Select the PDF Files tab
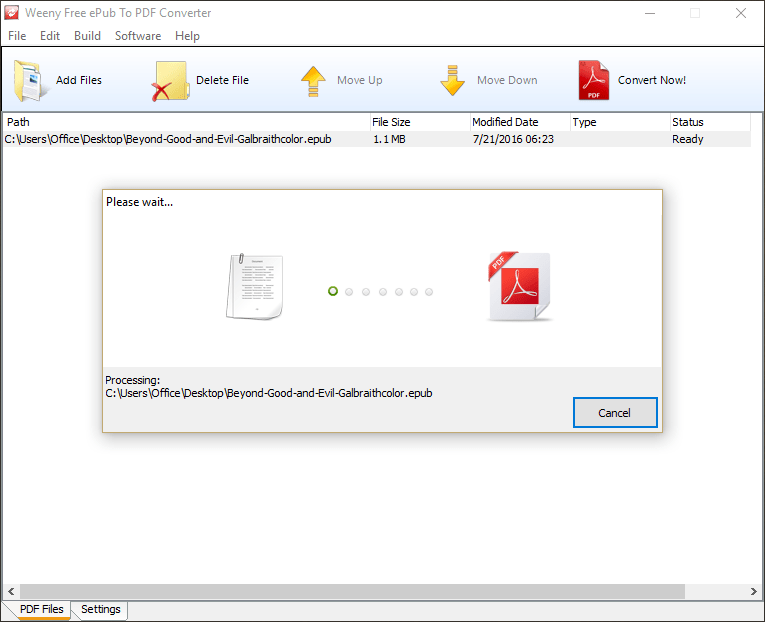 click(41, 609)
